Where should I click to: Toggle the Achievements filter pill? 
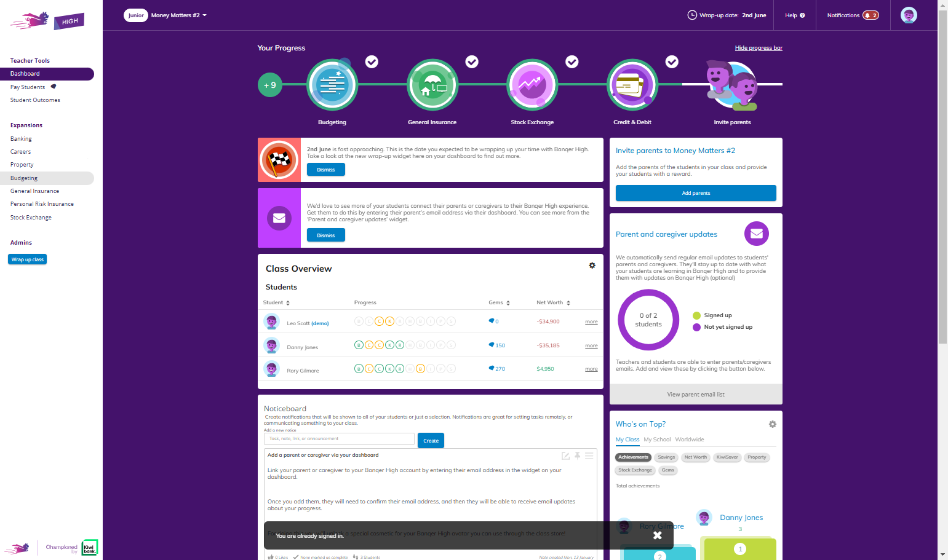tap(633, 457)
